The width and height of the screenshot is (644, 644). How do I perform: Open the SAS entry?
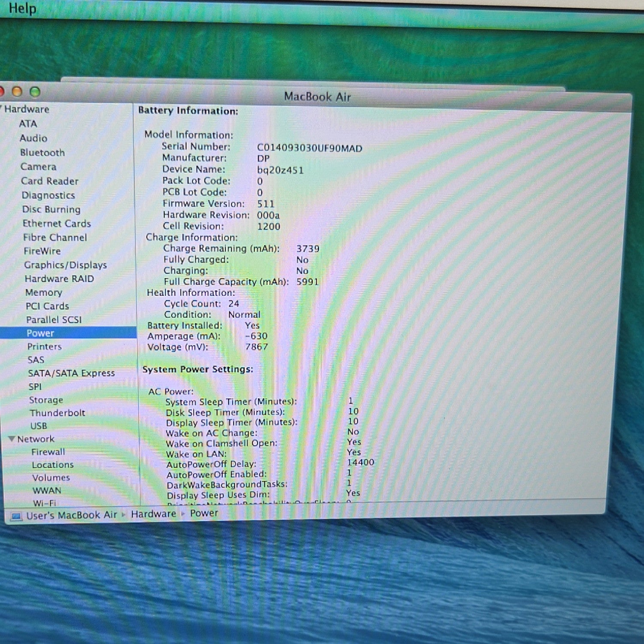(x=36, y=360)
